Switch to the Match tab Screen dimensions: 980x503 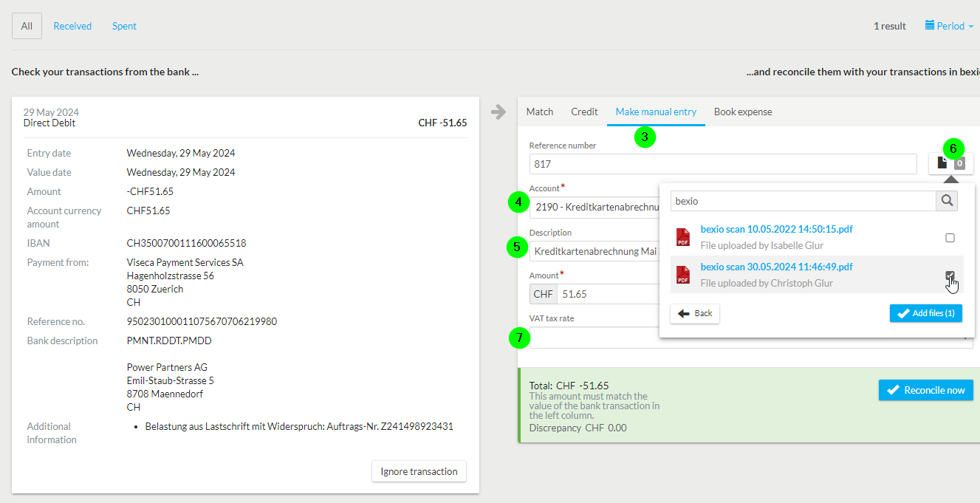pos(540,112)
